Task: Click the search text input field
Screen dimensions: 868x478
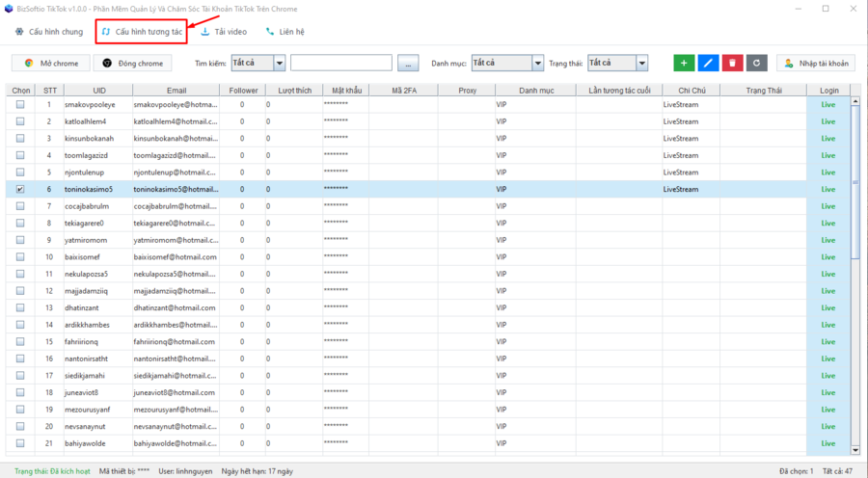Action: click(340, 63)
